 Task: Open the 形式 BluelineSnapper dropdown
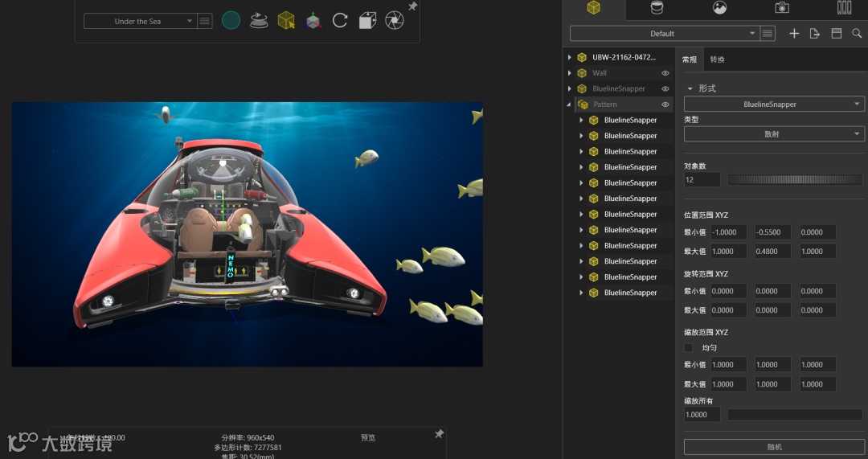tap(774, 104)
